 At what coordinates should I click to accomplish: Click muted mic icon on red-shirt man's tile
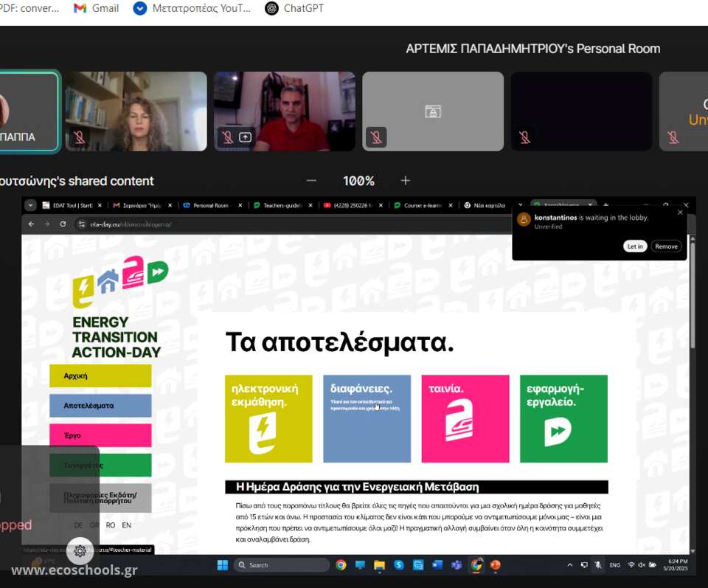tap(228, 136)
